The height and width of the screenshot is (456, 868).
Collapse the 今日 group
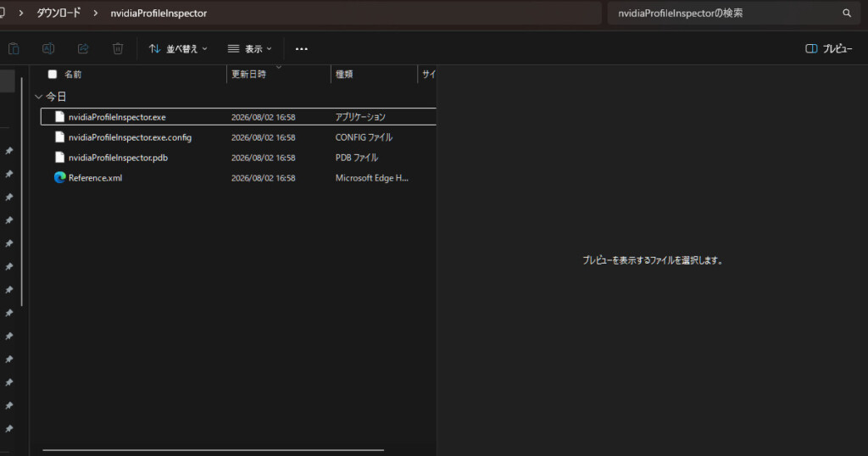[x=39, y=97]
